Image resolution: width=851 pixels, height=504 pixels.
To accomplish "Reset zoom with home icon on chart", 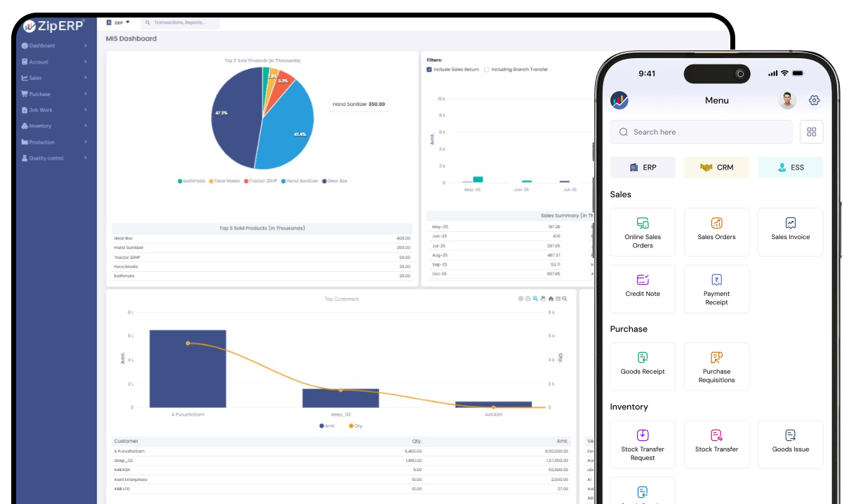I will tap(551, 299).
